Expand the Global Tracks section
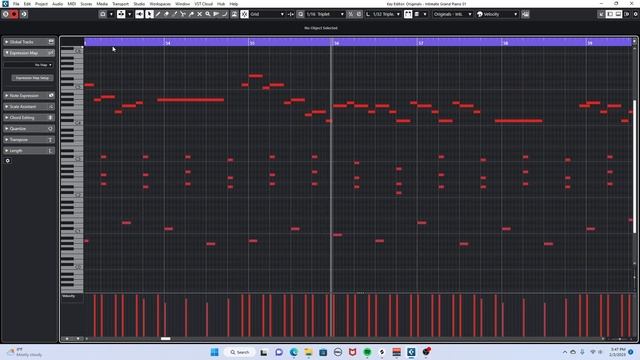This screenshot has width=640, height=360. (7, 42)
